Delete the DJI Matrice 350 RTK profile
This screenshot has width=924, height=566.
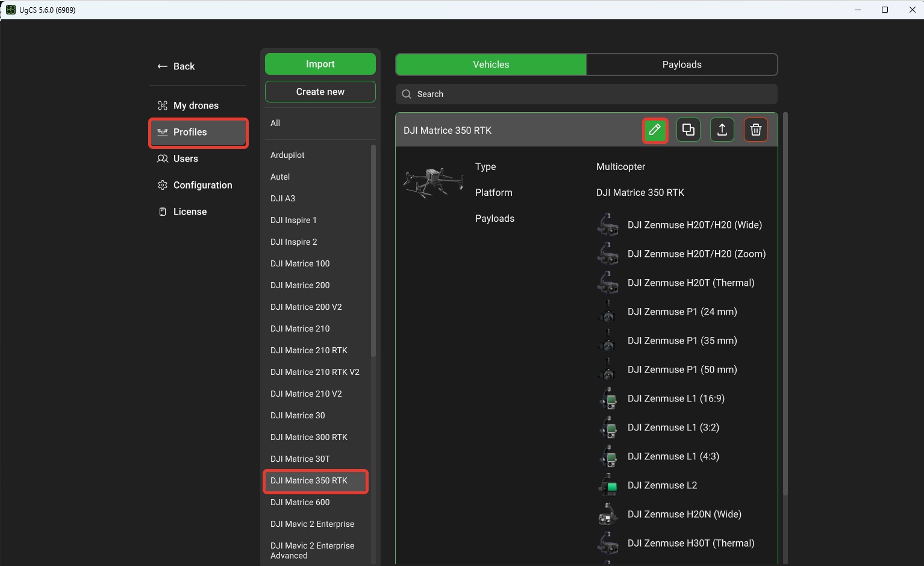point(756,130)
